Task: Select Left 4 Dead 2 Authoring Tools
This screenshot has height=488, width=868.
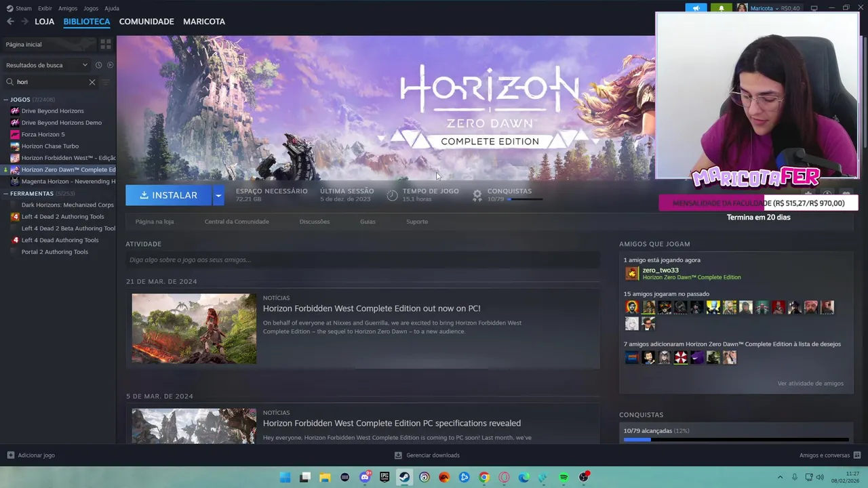Action: coord(62,217)
